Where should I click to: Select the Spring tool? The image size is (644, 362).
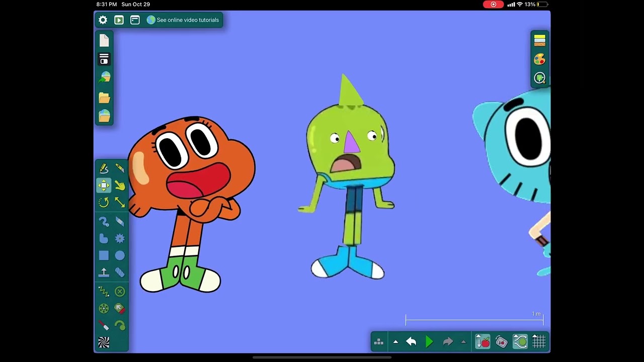pyautogui.click(x=104, y=292)
